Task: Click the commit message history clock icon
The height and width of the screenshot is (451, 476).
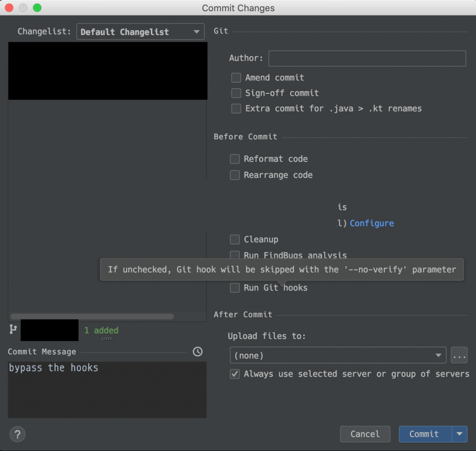Action: pos(198,352)
